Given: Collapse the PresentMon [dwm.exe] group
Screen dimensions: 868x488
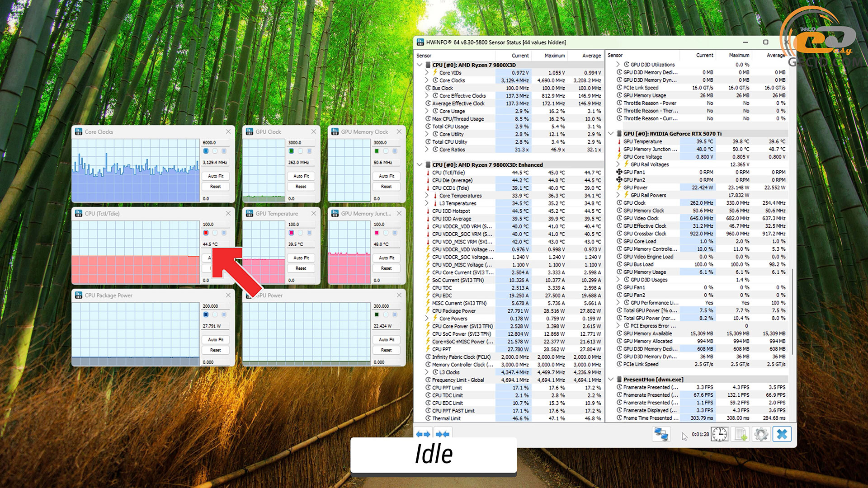Looking at the screenshot, I should click(611, 380).
